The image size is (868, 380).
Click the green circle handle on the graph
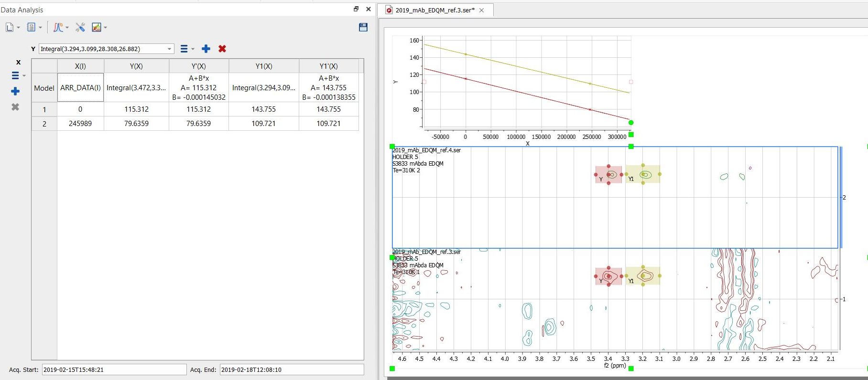coord(631,123)
